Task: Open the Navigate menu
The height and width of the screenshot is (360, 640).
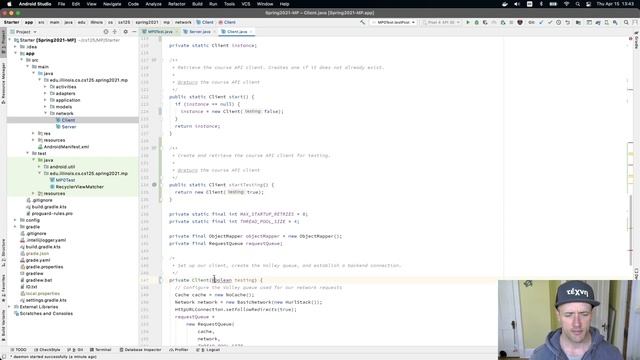Action: [x=112, y=4]
